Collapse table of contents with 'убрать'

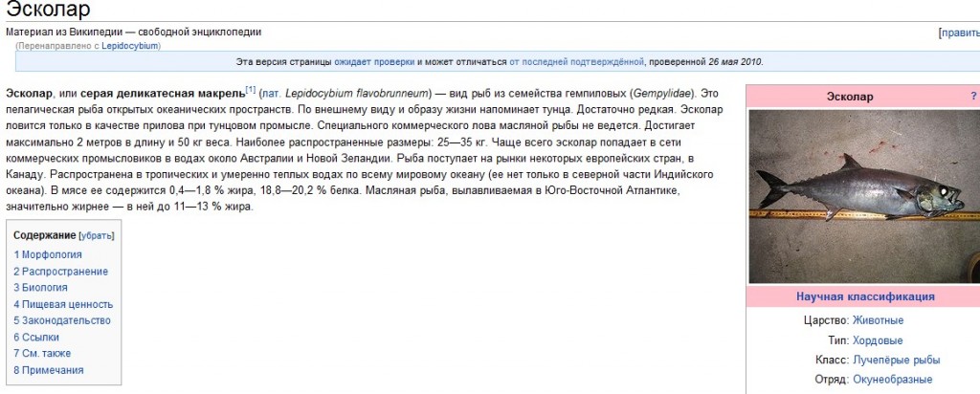coord(97,235)
